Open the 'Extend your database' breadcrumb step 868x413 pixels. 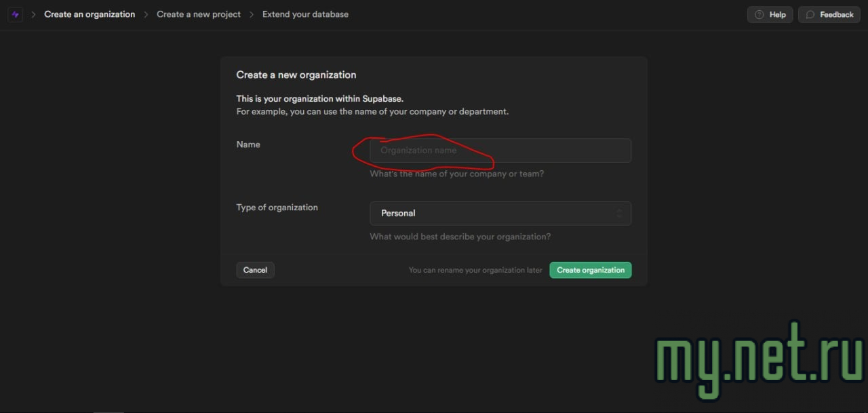click(x=305, y=14)
